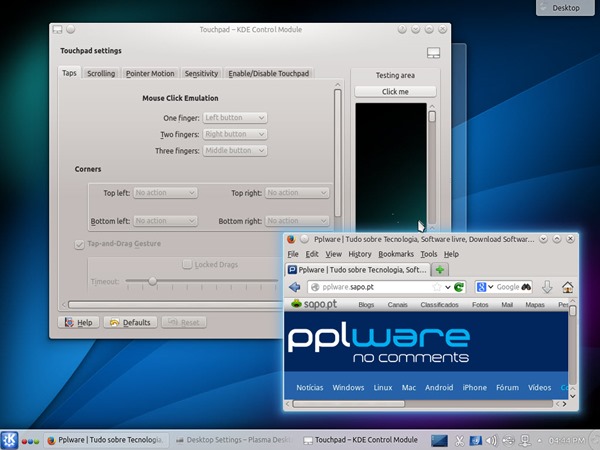The image size is (600, 450).
Task: Open the Firefox History menu
Action: [x=360, y=254]
